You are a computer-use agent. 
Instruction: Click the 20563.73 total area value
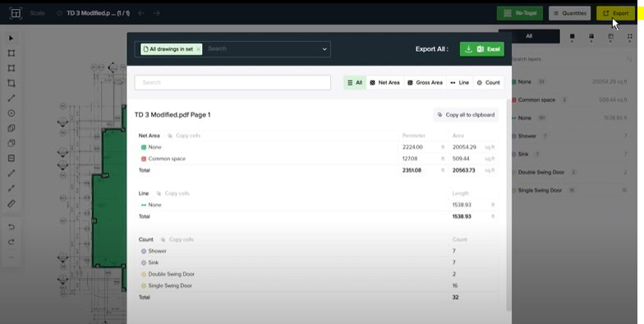(464, 171)
